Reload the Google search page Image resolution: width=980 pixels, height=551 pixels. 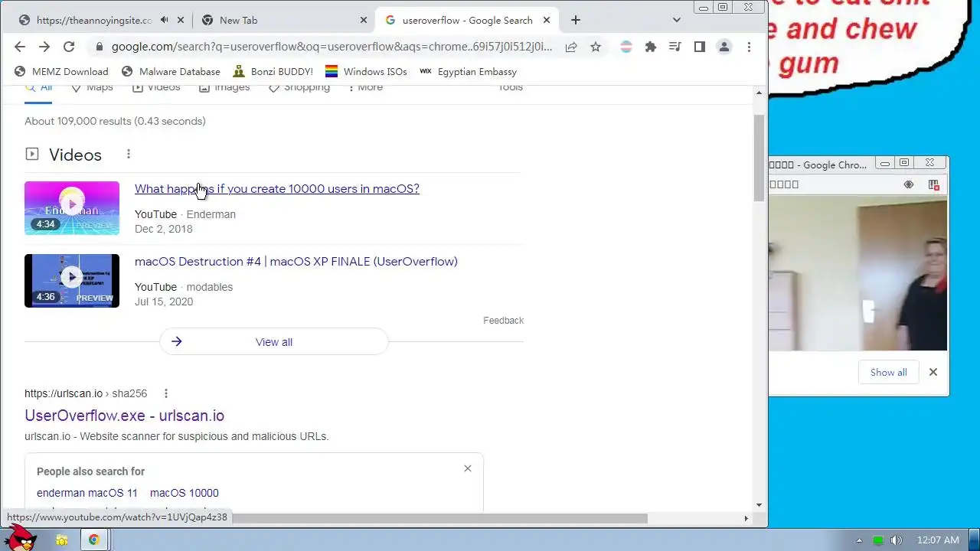tap(69, 47)
